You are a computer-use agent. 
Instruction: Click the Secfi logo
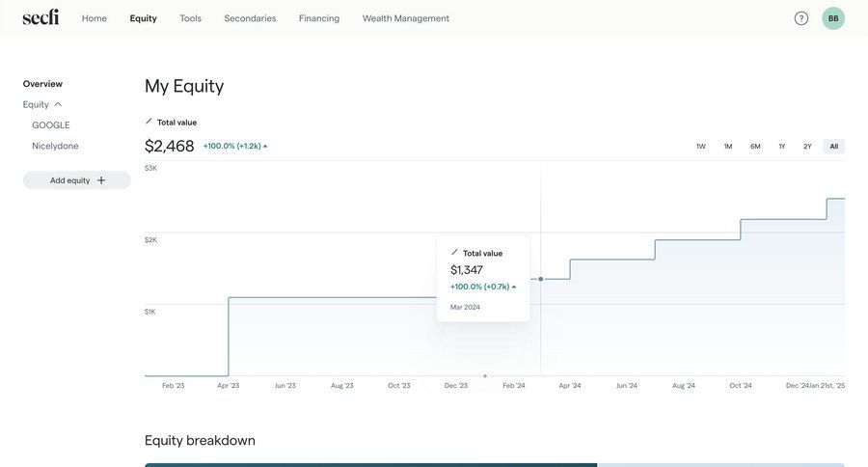pos(41,17)
